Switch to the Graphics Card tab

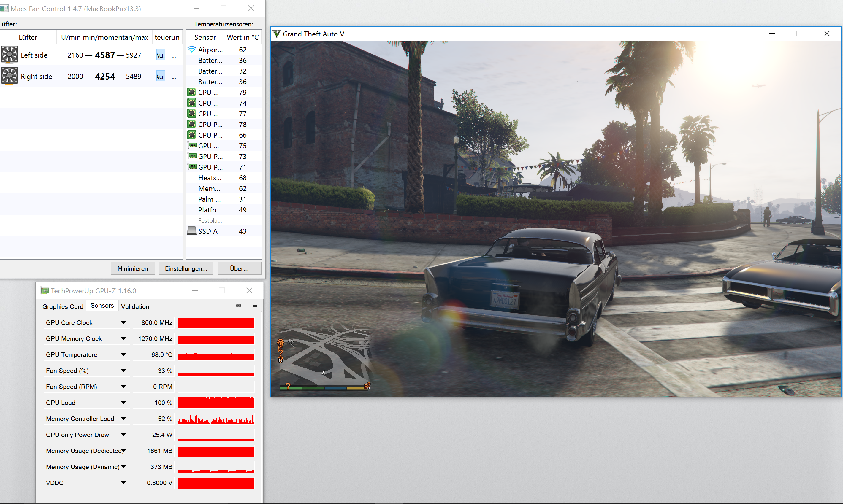(x=63, y=306)
